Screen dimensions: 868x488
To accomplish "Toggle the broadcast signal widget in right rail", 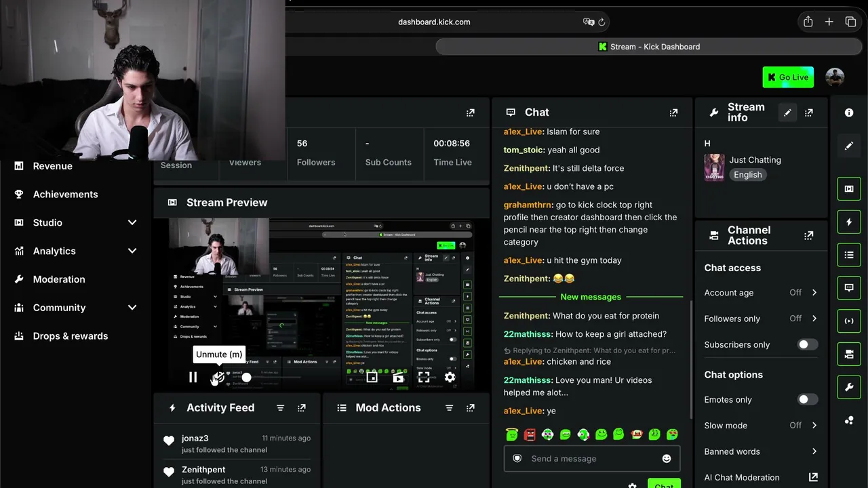I will tap(849, 321).
